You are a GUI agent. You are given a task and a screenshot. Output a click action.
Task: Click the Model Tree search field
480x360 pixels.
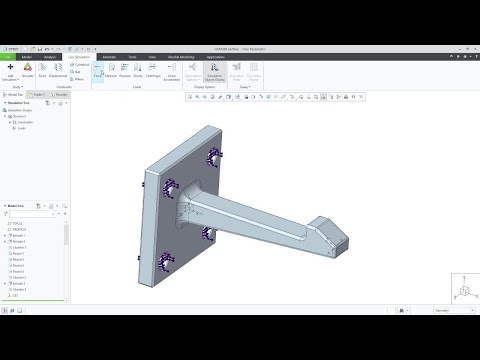click(32, 214)
